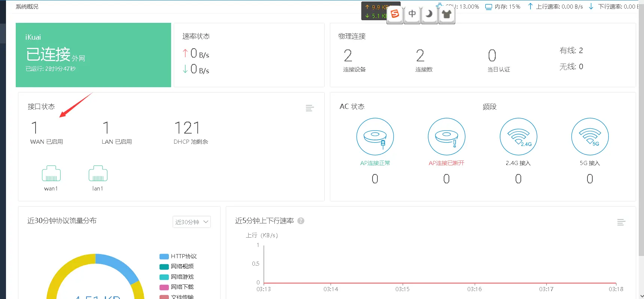This screenshot has width=644, height=299.
Task: Click the wan1 port icon
Action: pyautogui.click(x=51, y=173)
